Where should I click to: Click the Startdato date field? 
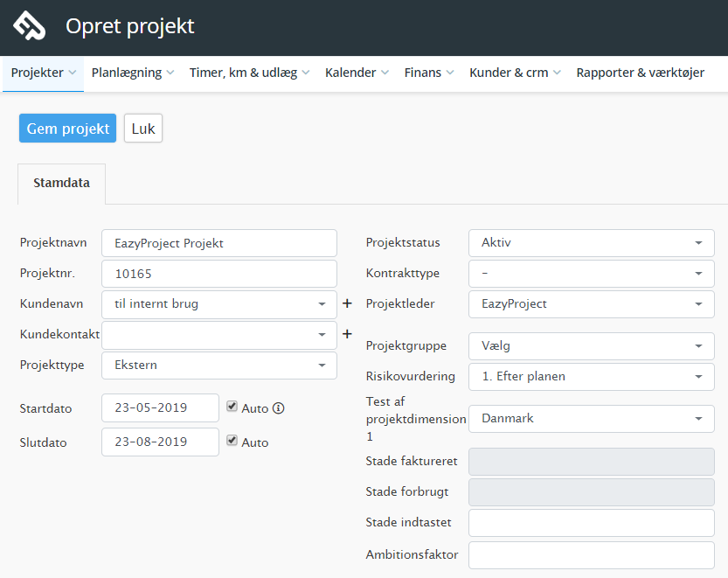[x=160, y=408]
